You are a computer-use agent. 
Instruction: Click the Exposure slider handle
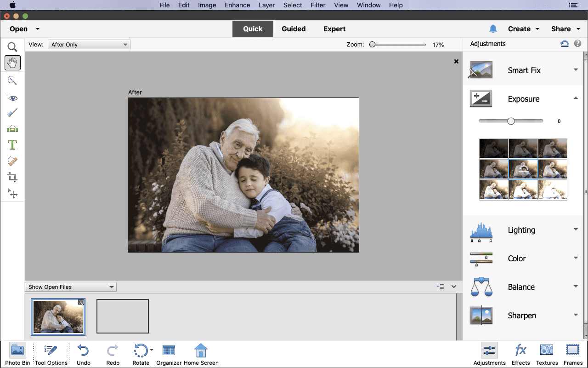click(511, 121)
